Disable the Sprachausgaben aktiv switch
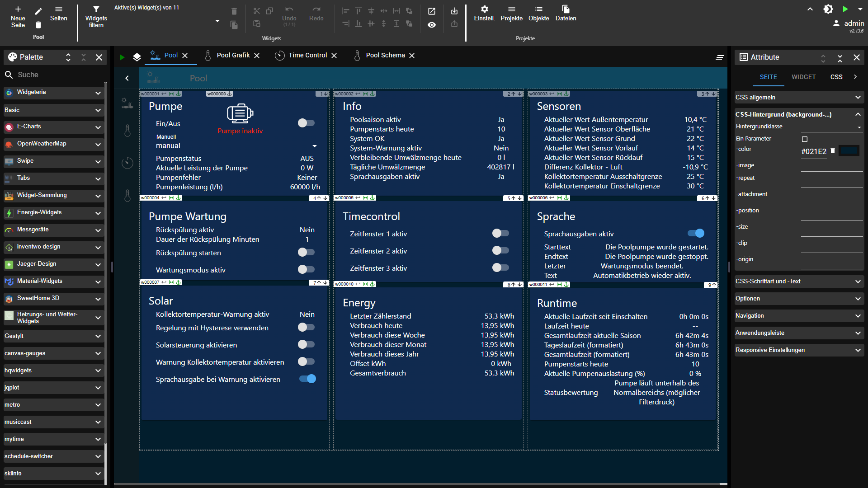 click(x=696, y=233)
